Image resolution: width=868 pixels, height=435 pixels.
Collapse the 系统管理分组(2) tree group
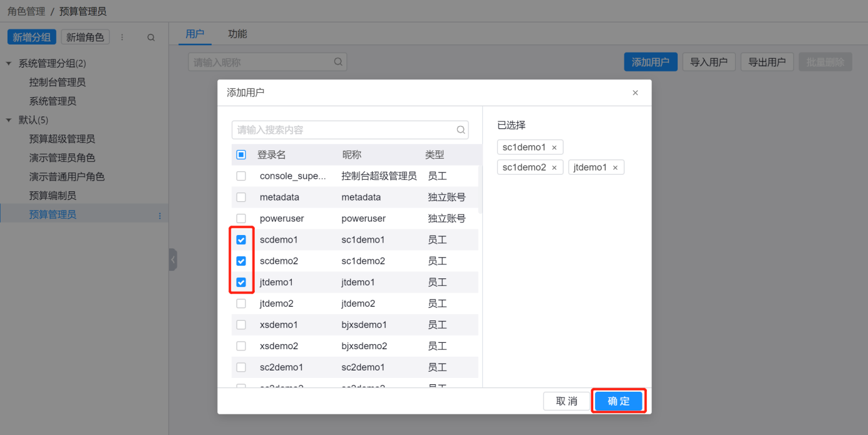click(x=9, y=63)
